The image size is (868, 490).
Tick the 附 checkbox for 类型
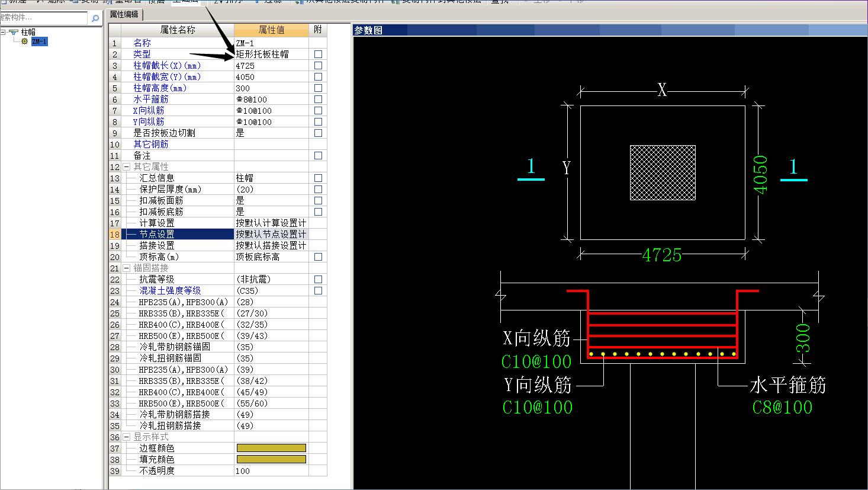click(x=318, y=54)
